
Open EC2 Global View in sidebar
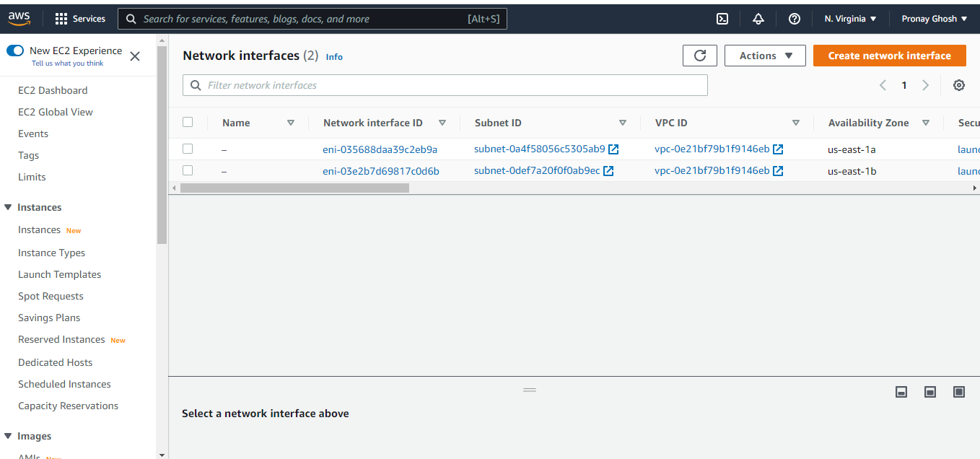click(56, 112)
